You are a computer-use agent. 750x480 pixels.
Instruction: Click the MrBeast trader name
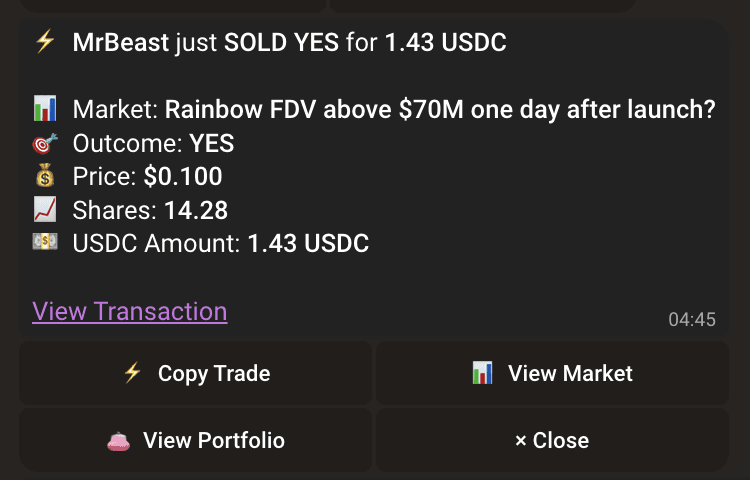121,43
